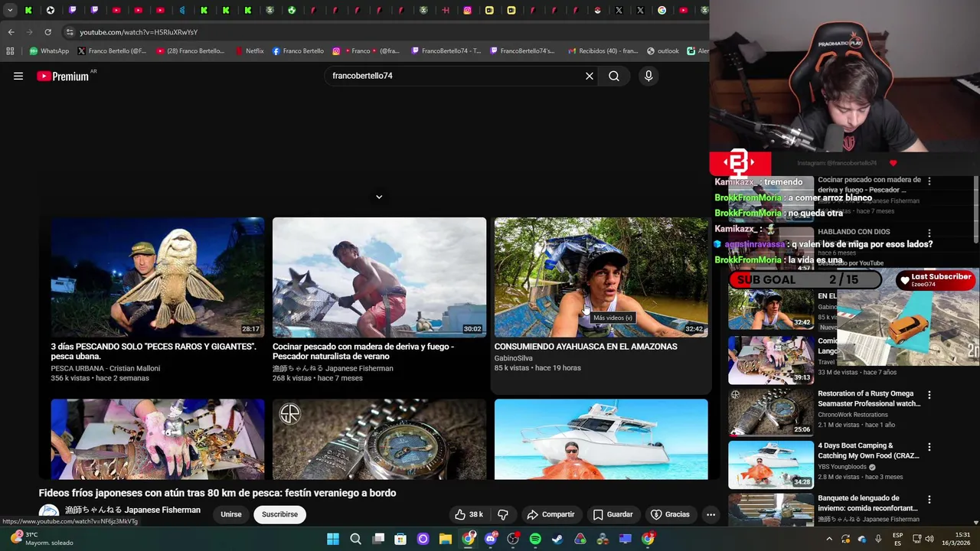Open the outlook bookmark
The height and width of the screenshot is (551, 980).
click(x=662, y=51)
